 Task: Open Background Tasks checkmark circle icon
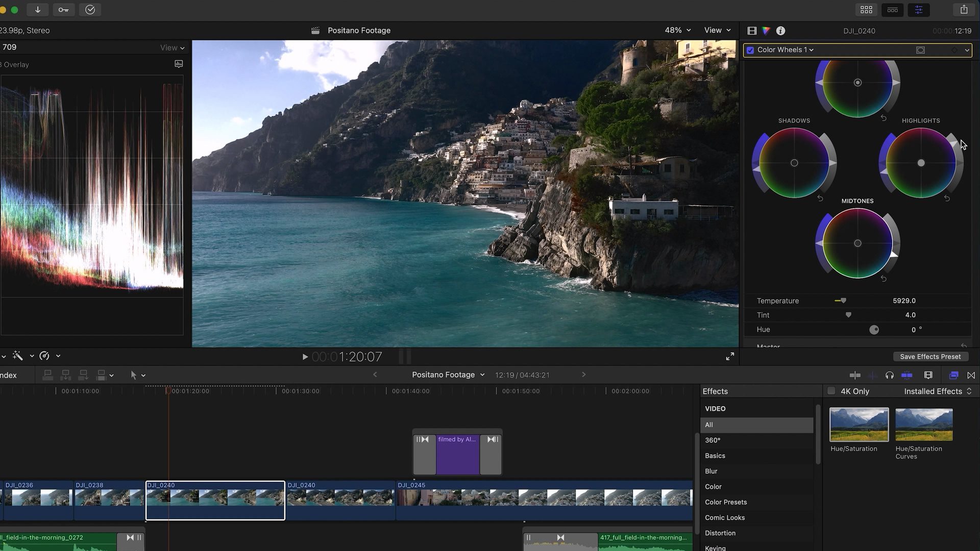90,10
